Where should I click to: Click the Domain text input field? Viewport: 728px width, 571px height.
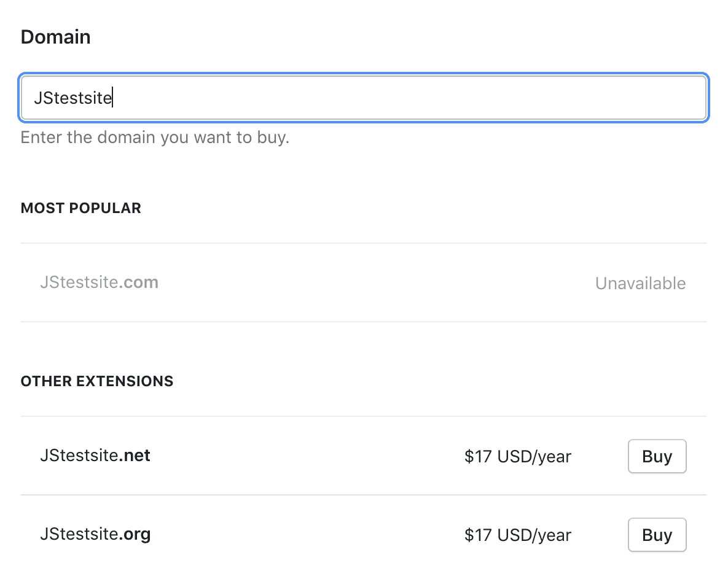[x=364, y=98]
